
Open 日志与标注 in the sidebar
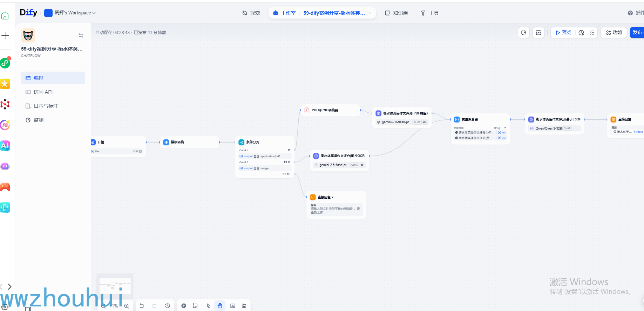tap(53, 106)
